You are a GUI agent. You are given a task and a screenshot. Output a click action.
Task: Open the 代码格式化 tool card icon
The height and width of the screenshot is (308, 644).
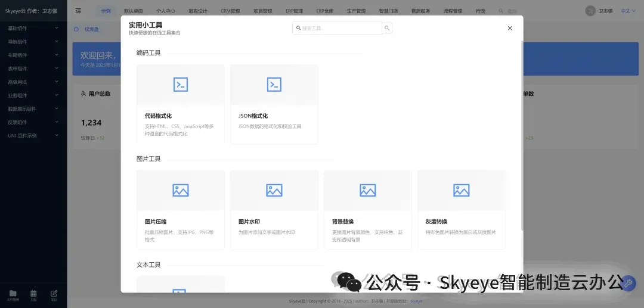(181, 85)
